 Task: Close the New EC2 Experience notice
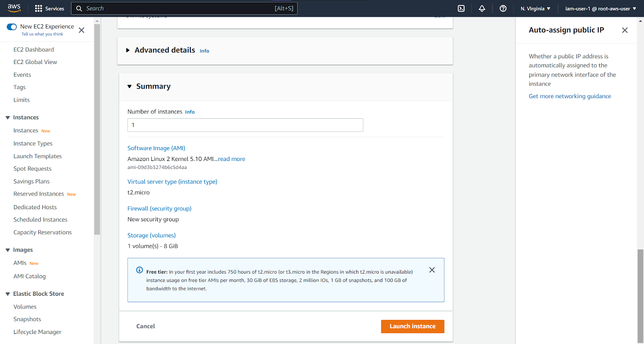[81, 30]
